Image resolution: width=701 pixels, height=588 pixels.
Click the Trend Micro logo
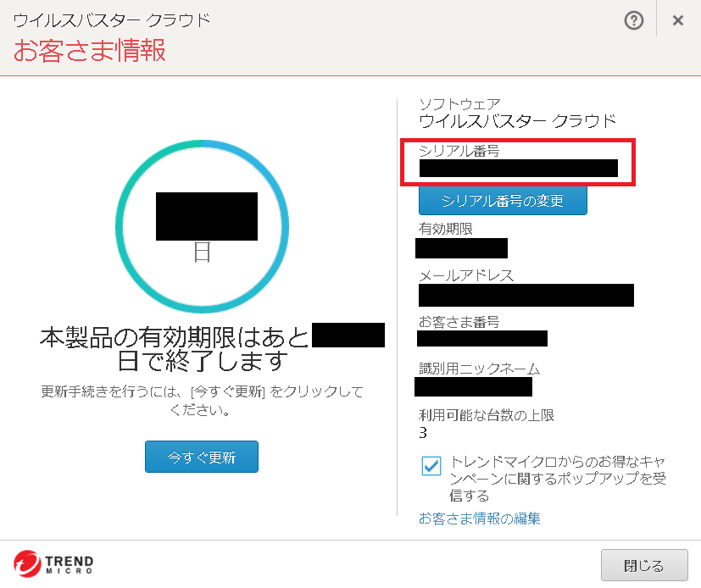pos(53,564)
